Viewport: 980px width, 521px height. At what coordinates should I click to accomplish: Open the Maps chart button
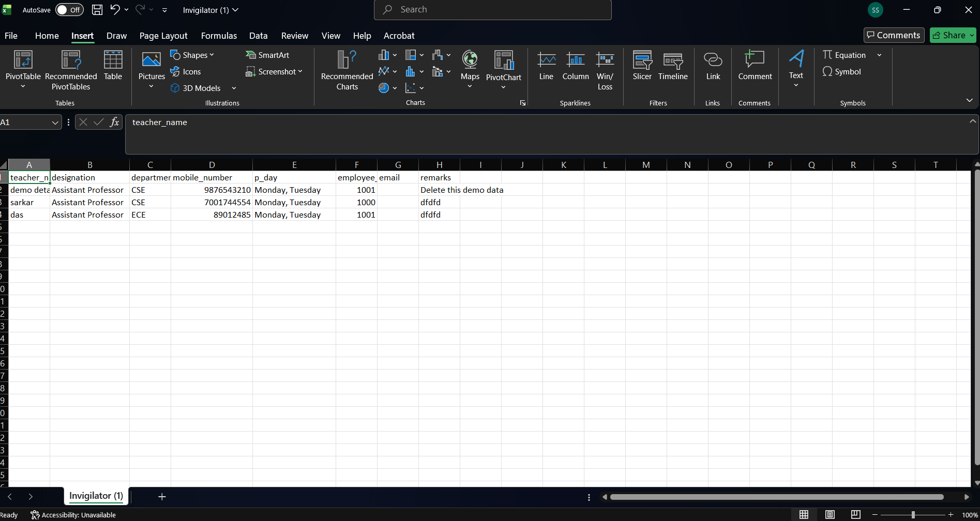[x=470, y=69]
